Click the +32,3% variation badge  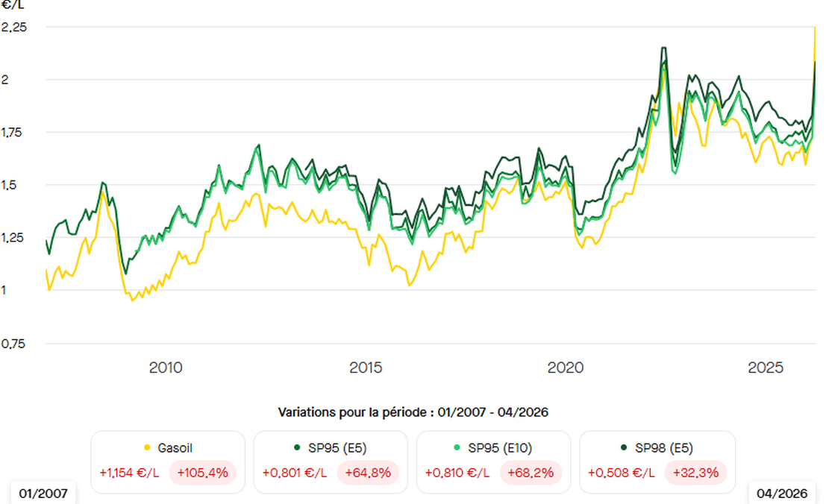click(x=695, y=473)
